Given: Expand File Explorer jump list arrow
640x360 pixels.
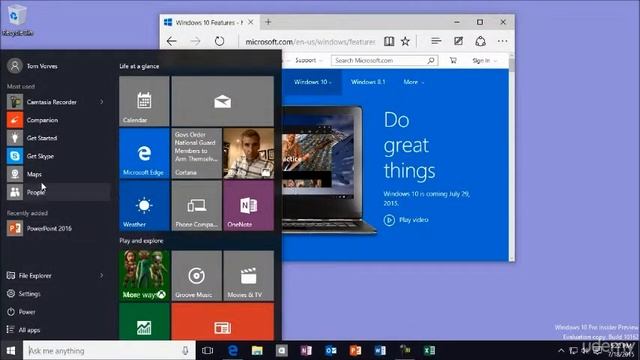Looking at the screenshot, I should point(102,276).
